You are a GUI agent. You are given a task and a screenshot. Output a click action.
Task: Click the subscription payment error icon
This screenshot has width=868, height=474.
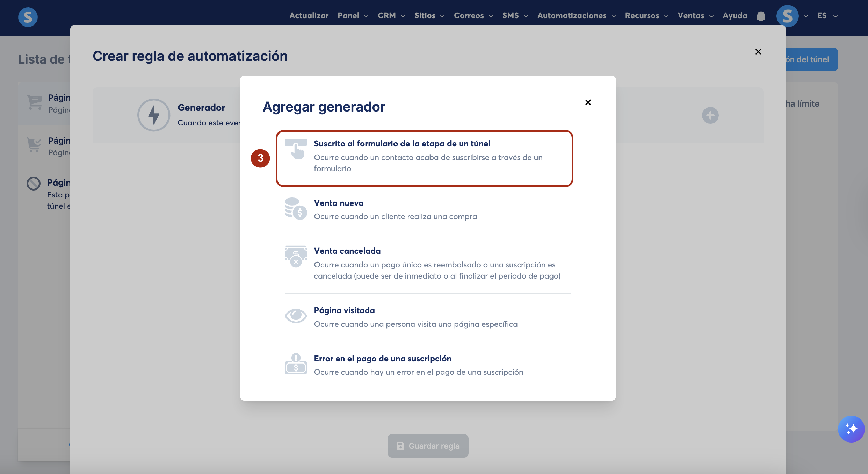pos(296,364)
